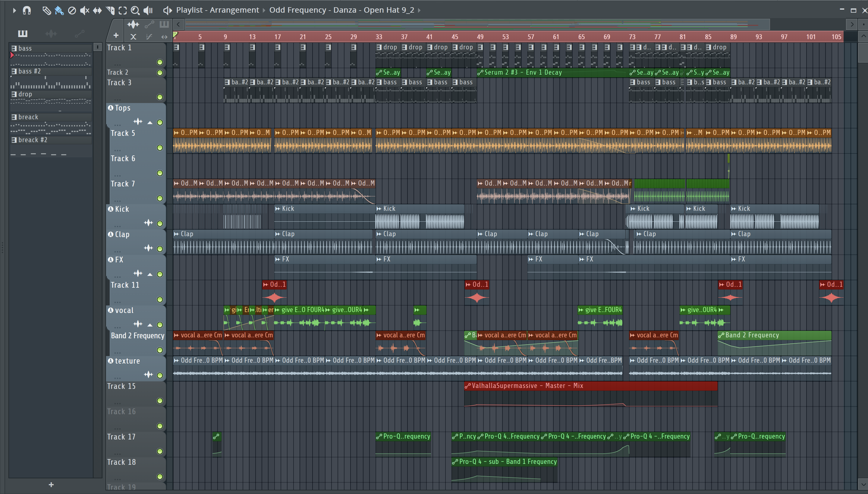The image size is (868, 494).
Task: Select the Slip tool
Action: click(97, 11)
